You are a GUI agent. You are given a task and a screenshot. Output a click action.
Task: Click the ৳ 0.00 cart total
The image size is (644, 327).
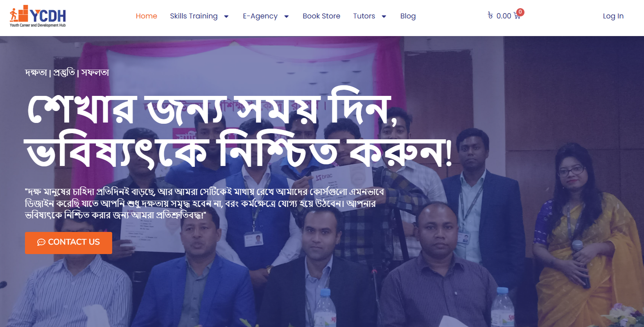coord(499,16)
